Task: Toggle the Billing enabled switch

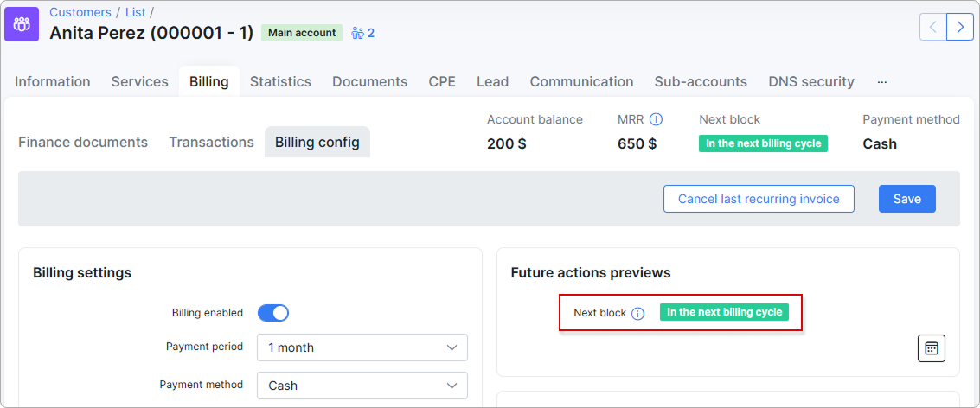Action: click(273, 313)
